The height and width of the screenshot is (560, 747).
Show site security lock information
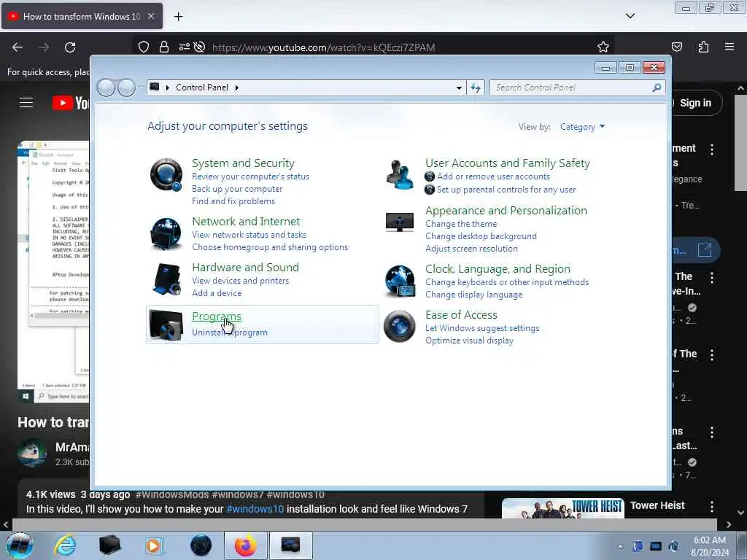(164, 47)
